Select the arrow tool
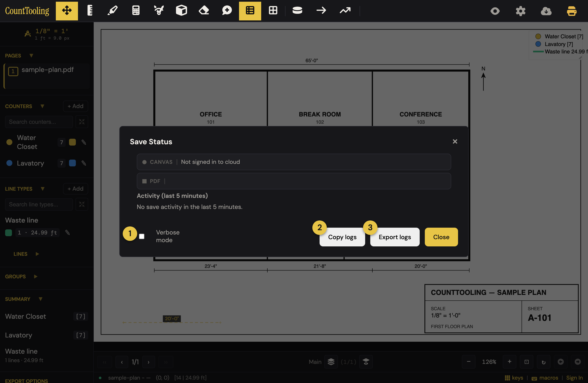Viewport: 588px width, 383px height. point(321,11)
